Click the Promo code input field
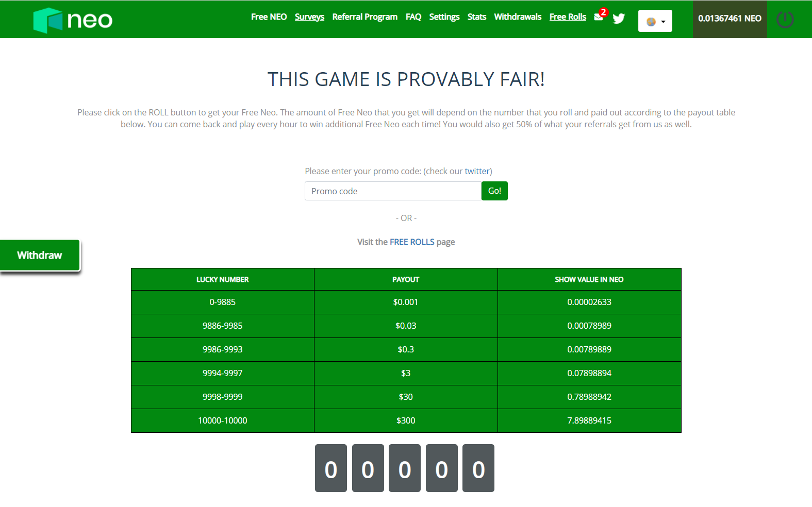812x507 pixels. pos(393,191)
